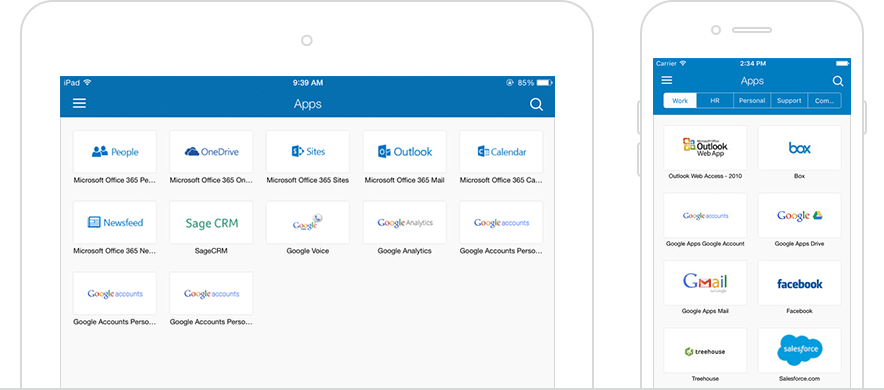Open the Treehouse app tile

click(x=705, y=351)
